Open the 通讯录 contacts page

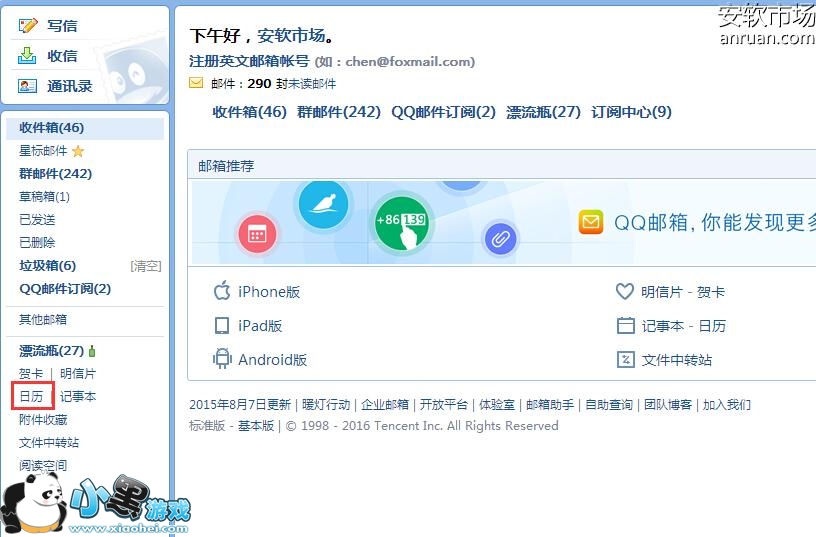[70, 86]
